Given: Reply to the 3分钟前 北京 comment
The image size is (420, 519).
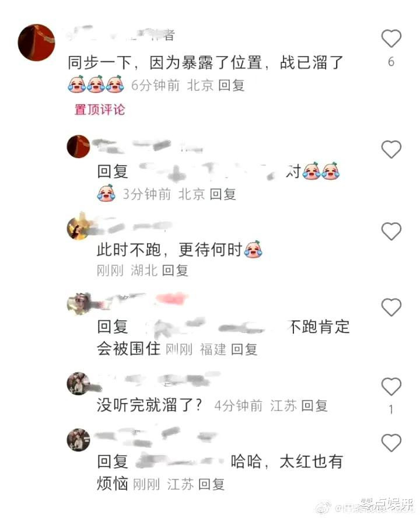Looking at the screenshot, I should [223, 194].
